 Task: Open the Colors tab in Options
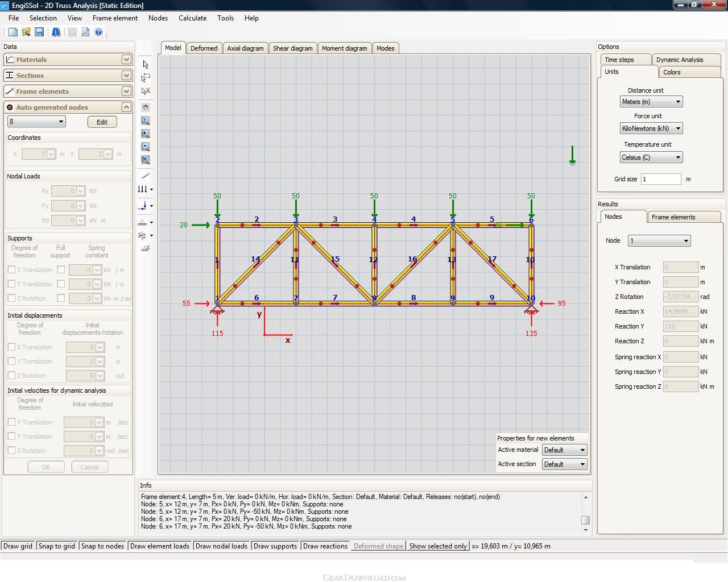pos(671,72)
